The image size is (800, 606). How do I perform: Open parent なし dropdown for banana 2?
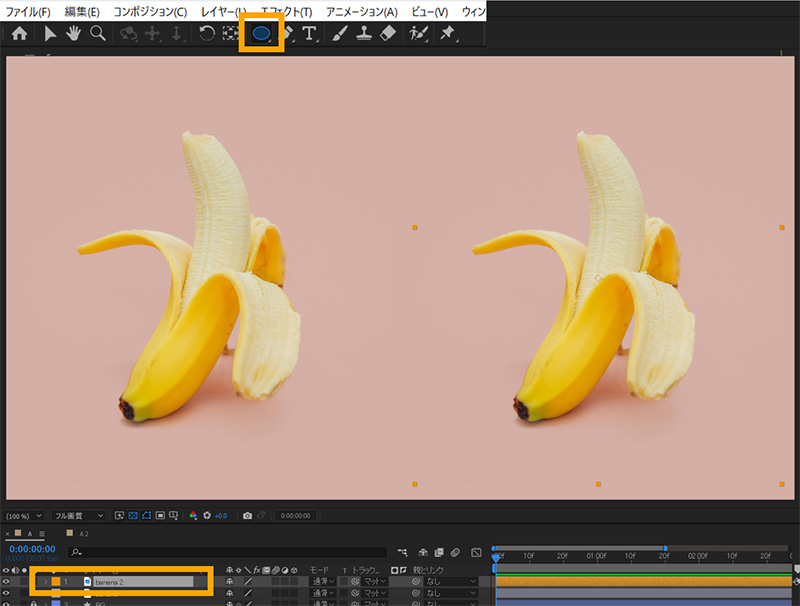point(451,582)
